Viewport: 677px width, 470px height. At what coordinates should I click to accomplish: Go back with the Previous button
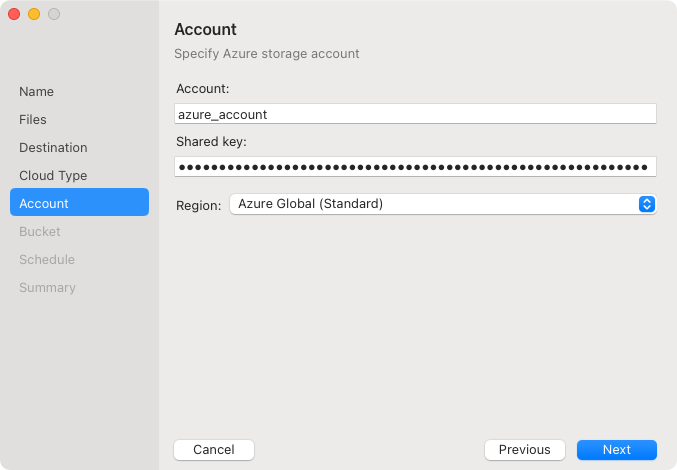click(525, 449)
